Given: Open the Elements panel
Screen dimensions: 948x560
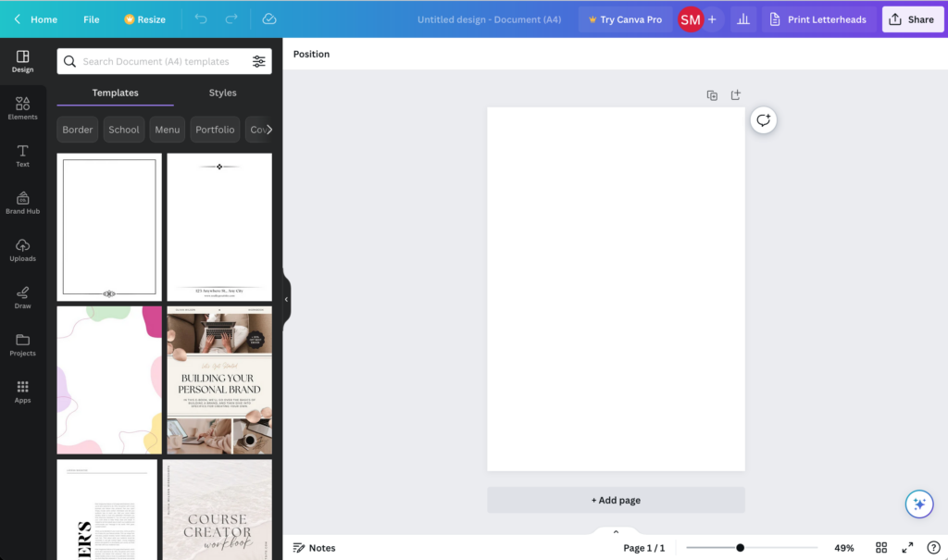Looking at the screenshot, I should (x=22, y=108).
